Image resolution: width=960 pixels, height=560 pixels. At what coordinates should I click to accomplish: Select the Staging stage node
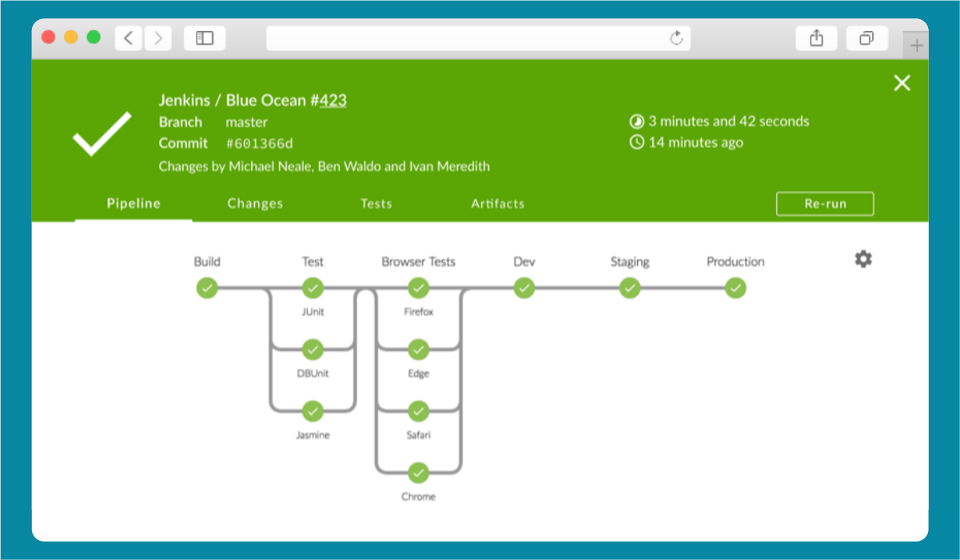pos(630,288)
